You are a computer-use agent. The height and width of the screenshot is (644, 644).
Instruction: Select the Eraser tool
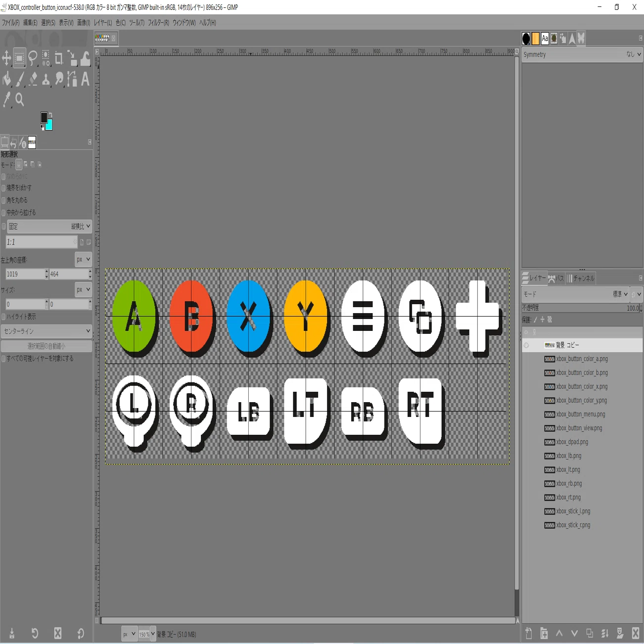tap(33, 79)
